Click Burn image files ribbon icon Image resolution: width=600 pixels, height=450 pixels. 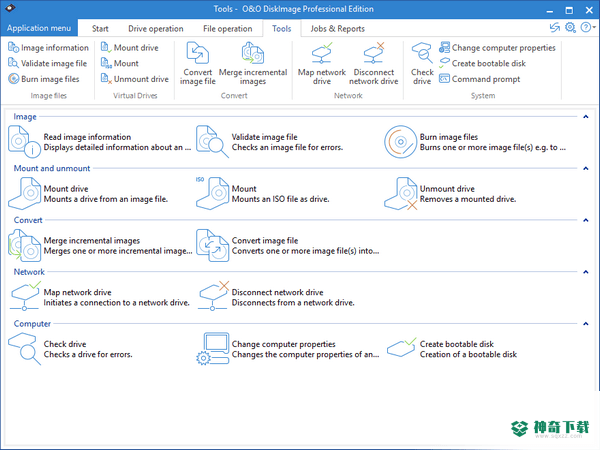click(x=13, y=79)
